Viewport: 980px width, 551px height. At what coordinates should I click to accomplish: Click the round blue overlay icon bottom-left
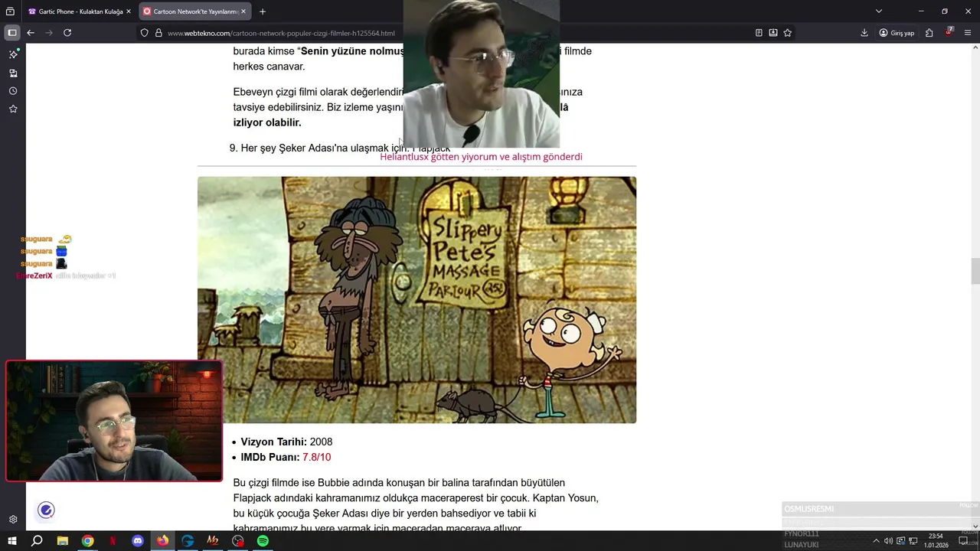tap(46, 510)
